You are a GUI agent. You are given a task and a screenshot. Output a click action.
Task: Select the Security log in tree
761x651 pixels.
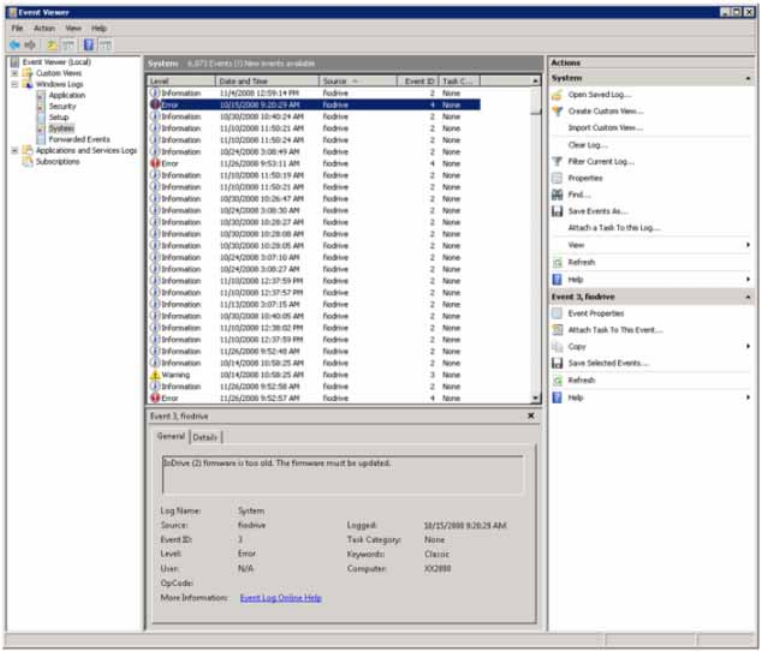click(62, 106)
